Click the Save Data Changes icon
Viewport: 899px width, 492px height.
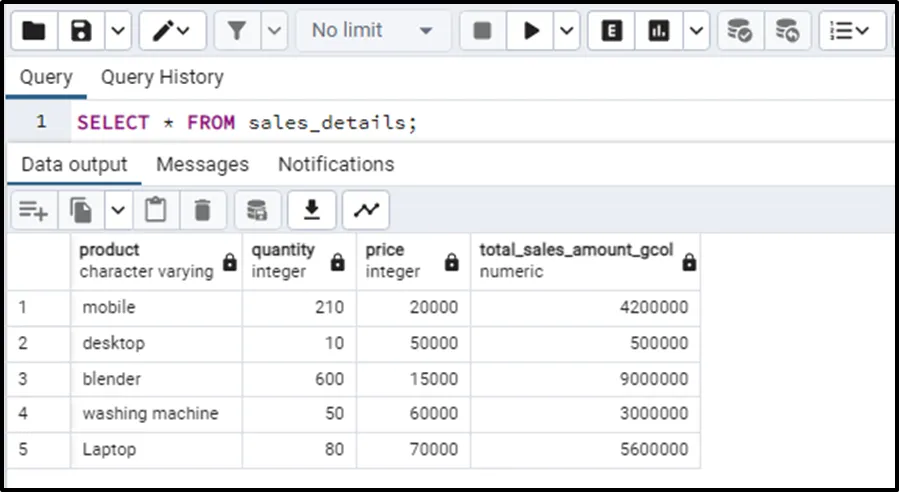pyautogui.click(x=257, y=210)
